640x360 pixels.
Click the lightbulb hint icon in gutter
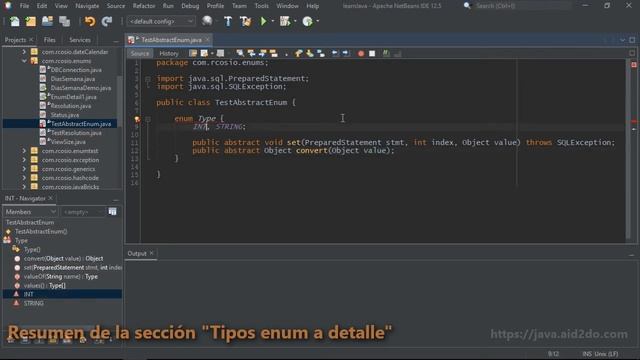(137, 119)
